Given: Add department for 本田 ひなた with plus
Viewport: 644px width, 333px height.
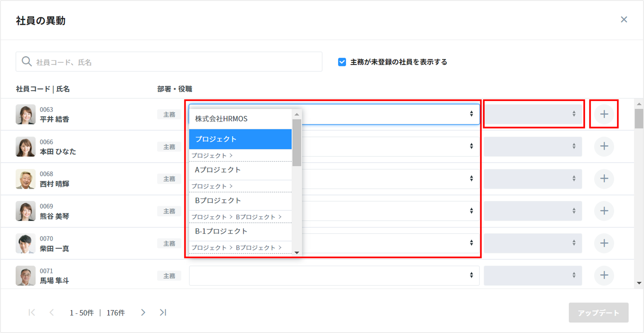Looking at the screenshot, I should click(604, 146).
